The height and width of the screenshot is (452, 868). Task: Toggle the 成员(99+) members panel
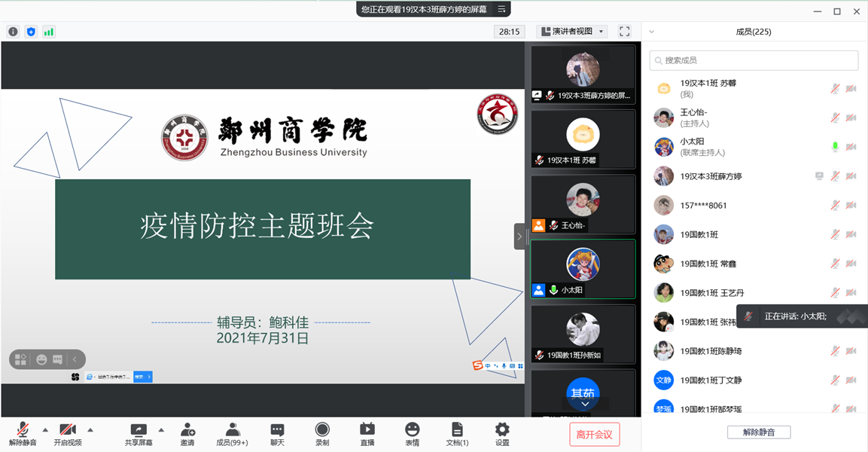tap(232, 434)
